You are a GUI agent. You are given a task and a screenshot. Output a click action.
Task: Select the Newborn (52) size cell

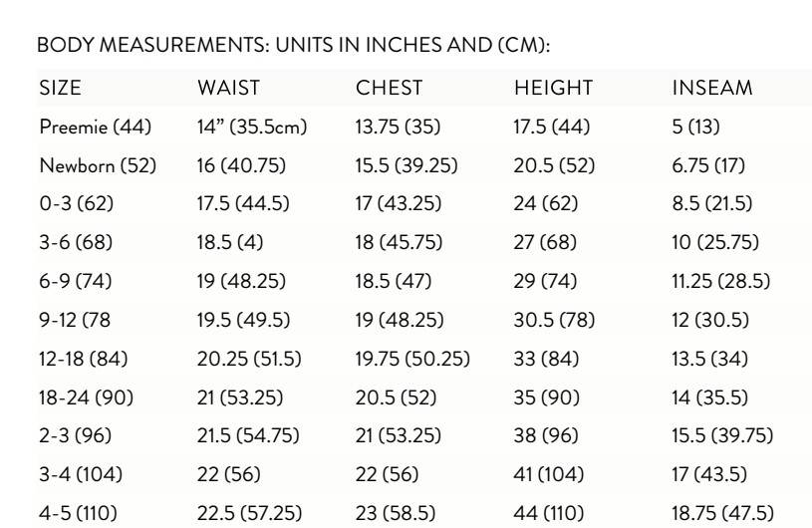[98, 165]
